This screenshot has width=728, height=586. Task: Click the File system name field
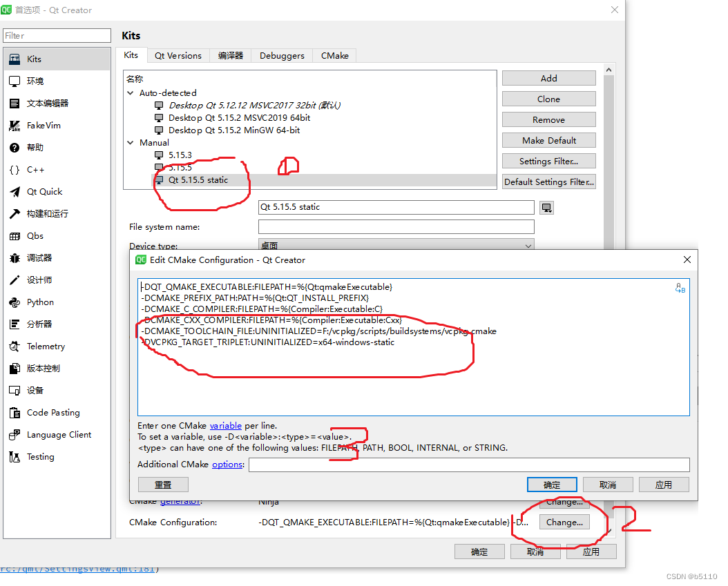[x=396, y=227]
